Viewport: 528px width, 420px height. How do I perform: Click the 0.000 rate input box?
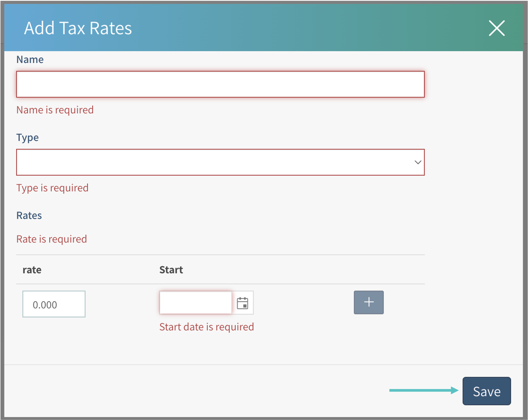(54, 304)
